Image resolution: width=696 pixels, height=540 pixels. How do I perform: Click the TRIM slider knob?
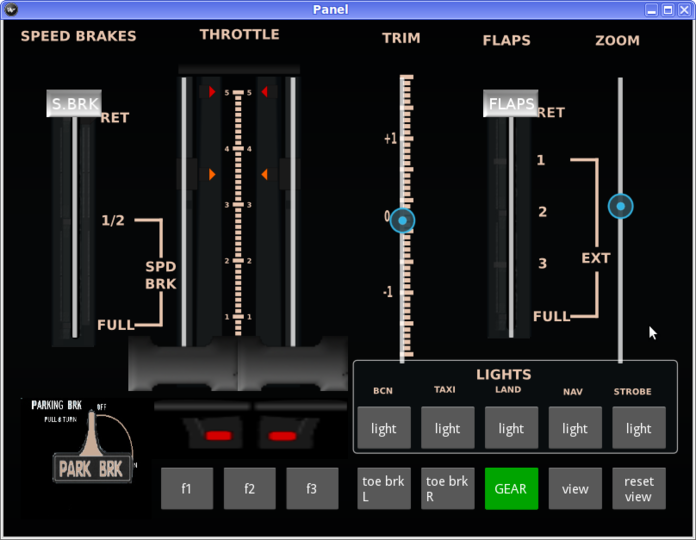pos(403,221)
